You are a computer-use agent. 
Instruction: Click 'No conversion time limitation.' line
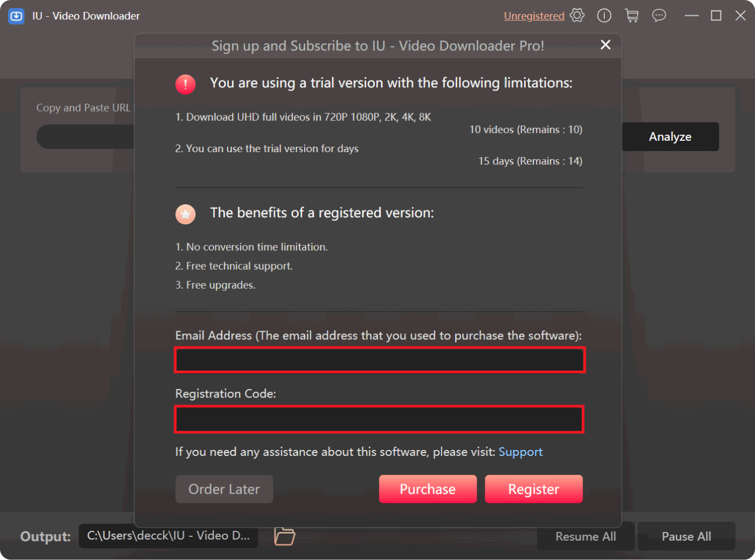251,247
